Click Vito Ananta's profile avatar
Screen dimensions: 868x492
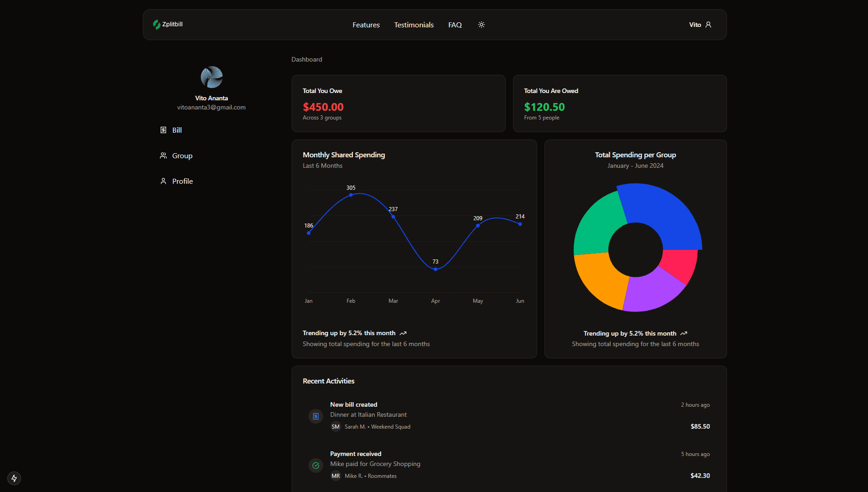coord(211,77)
